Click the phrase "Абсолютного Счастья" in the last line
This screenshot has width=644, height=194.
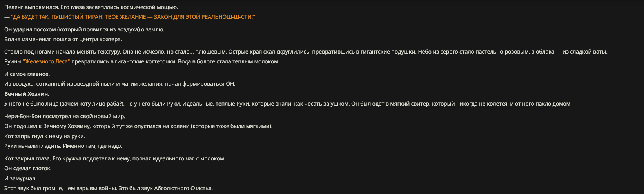point(183,189)
